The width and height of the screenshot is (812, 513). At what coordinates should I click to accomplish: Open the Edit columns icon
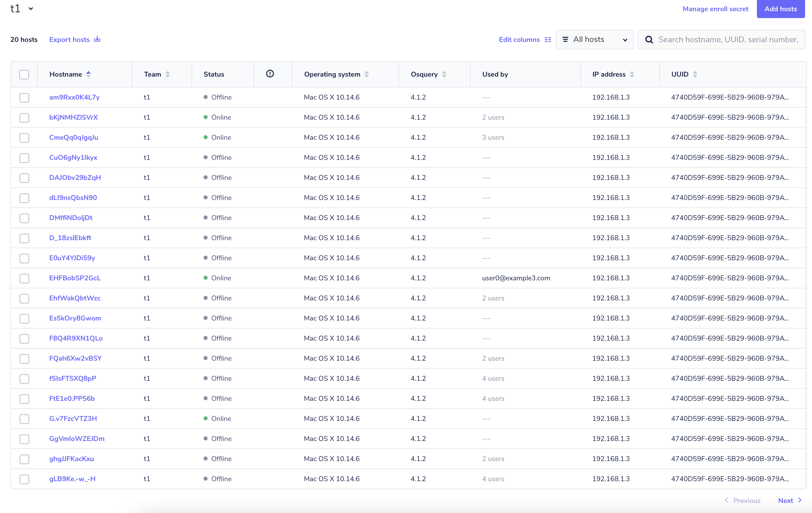point(548,39)
